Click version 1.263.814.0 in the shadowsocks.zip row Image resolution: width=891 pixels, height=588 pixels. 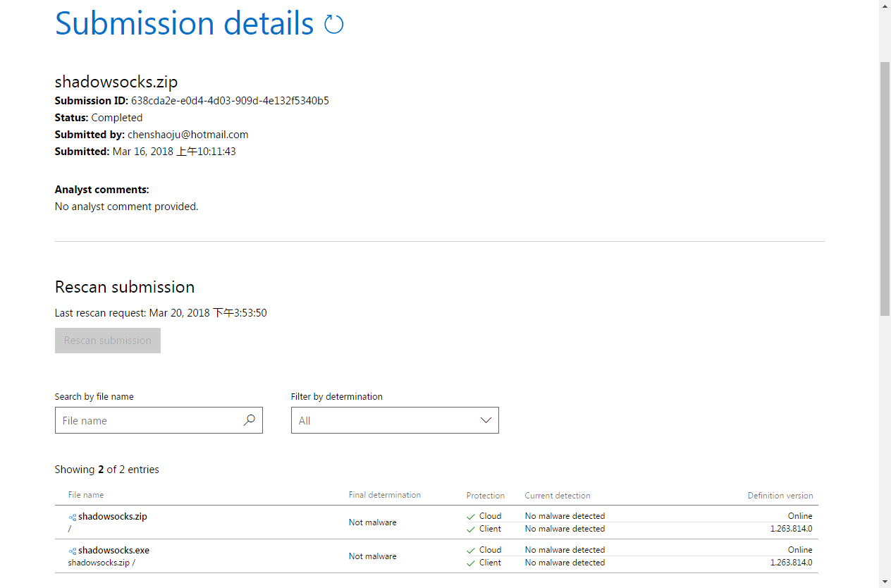(791, 529)
